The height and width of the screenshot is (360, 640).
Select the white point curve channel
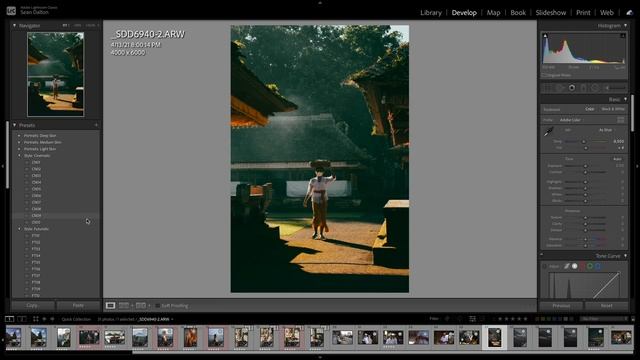tap(575, 266)
